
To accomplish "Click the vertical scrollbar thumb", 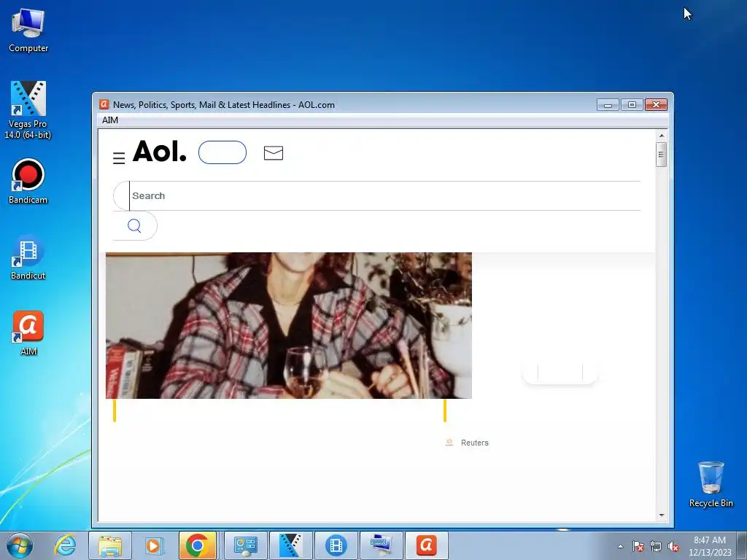I will (x=661, y=155).
